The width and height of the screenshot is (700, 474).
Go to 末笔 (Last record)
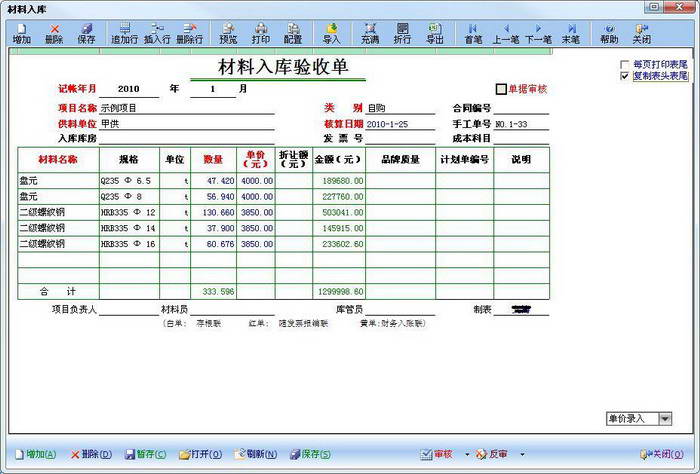coord(571,34)
